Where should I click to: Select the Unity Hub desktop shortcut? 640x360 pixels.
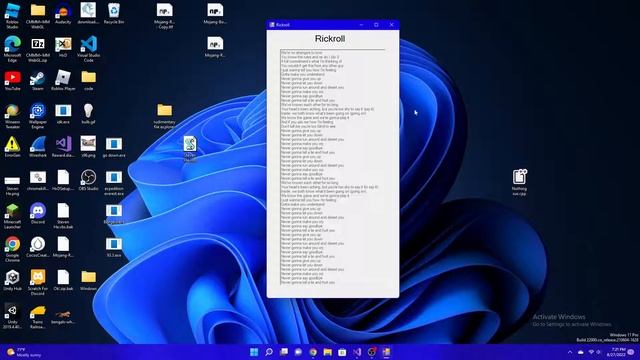(12, 279)
